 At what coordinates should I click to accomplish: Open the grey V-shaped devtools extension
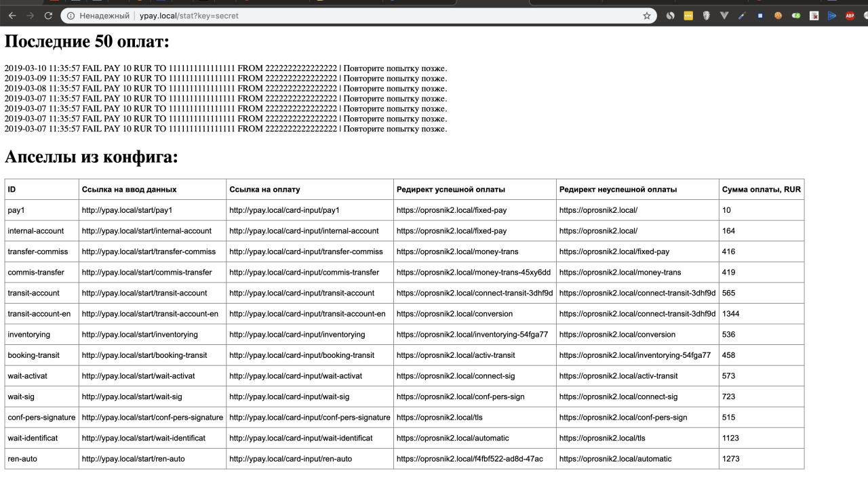[x=724, y=16]
